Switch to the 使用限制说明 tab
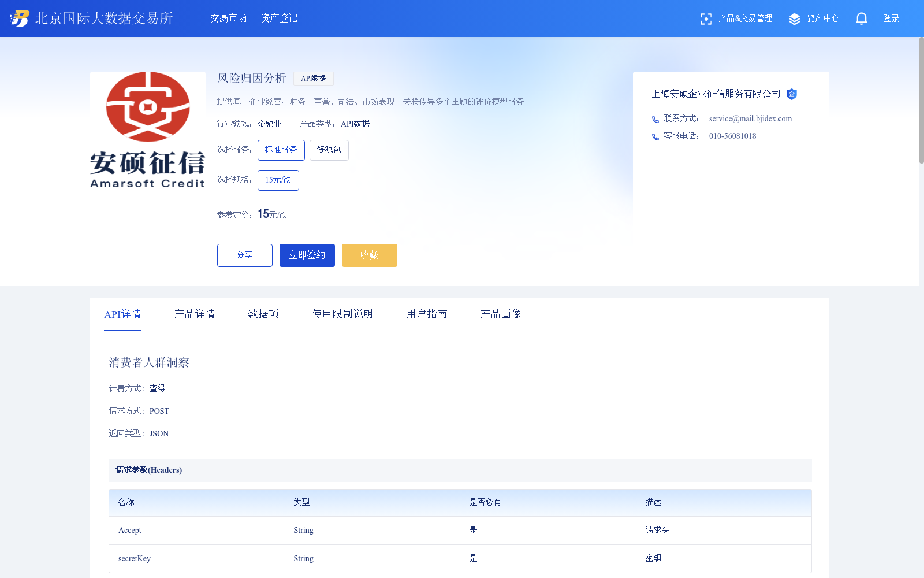The height and width of the screenshot is (578, 924). click(342, 314)
